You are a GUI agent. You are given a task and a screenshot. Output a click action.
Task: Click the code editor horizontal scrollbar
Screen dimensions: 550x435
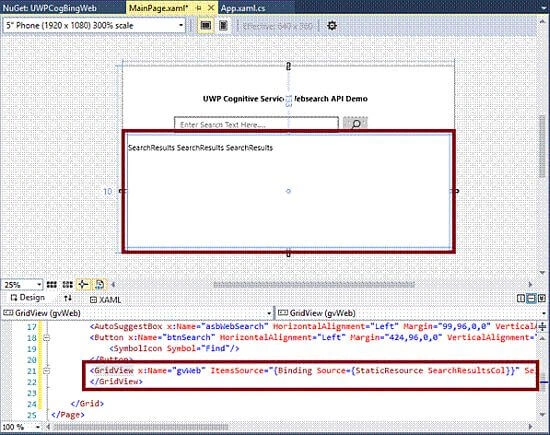tap(140, 427)
